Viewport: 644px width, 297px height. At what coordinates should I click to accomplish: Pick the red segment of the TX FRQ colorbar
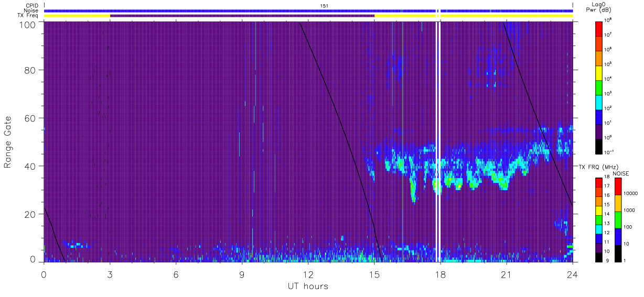pos(599,182)
